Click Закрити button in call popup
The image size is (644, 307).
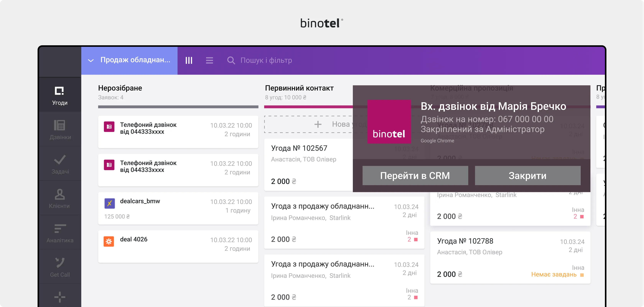tap(527, 176)
